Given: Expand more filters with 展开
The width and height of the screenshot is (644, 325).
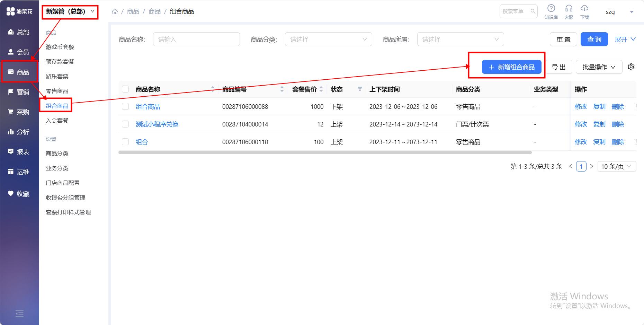Looking at the screenshot, I should (625, 39).
